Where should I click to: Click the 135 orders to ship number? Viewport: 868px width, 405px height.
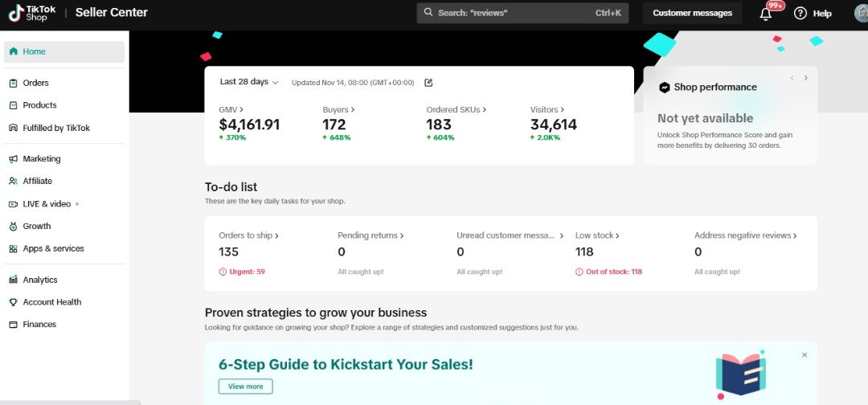click(x=228, y=252)
